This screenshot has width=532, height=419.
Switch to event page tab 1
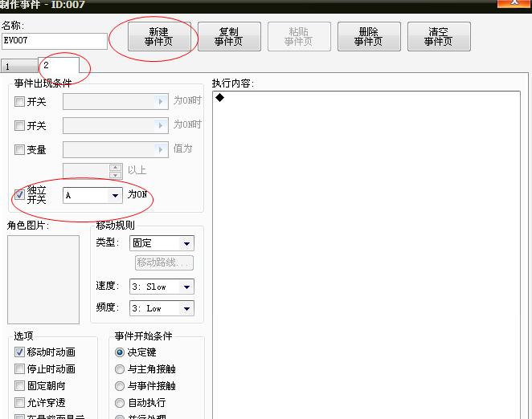pyautogui.click(x=19, y=66)
